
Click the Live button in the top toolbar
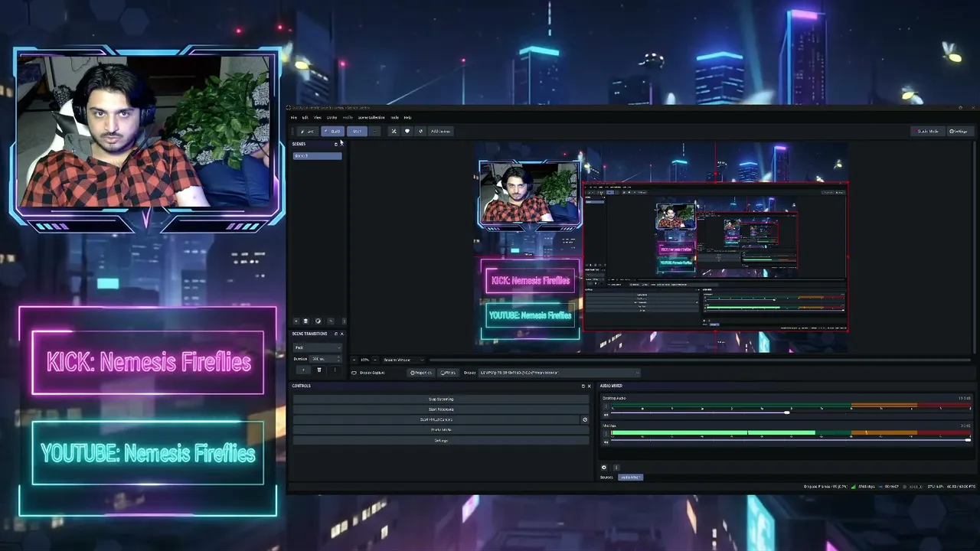(x=307, y=131)
